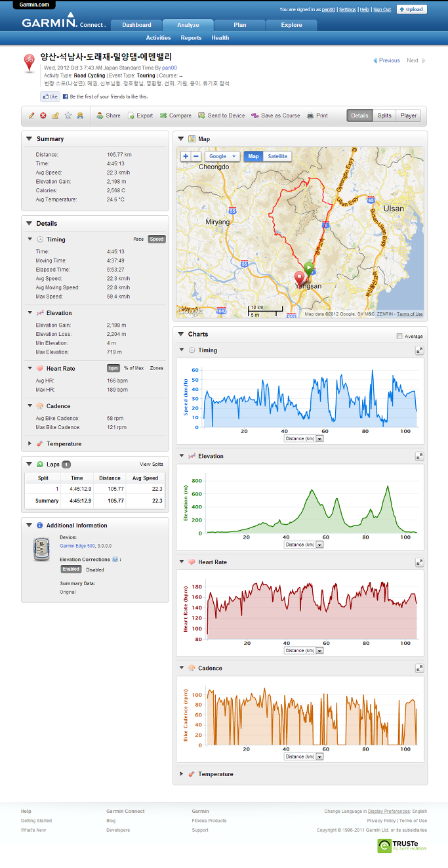448x868 pixels.
Task: Set Elevation Corrections to Disabled
Action: [x=95, y=569]
